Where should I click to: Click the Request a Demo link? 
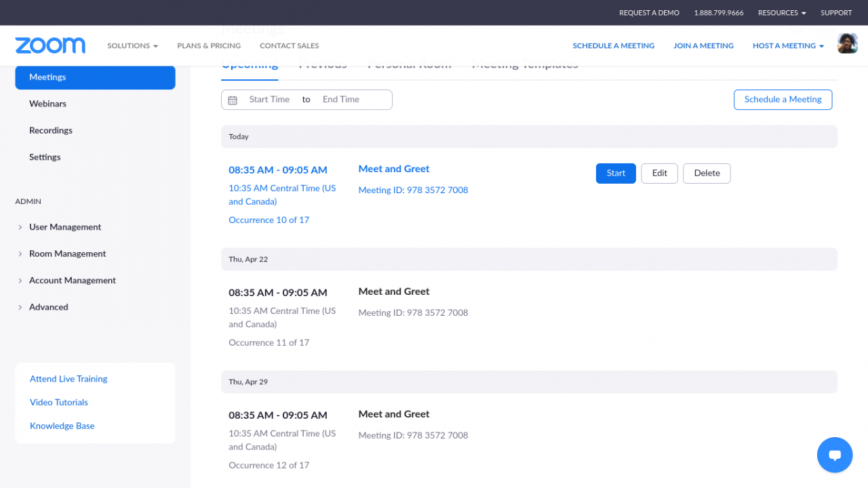tap(649, 13)
